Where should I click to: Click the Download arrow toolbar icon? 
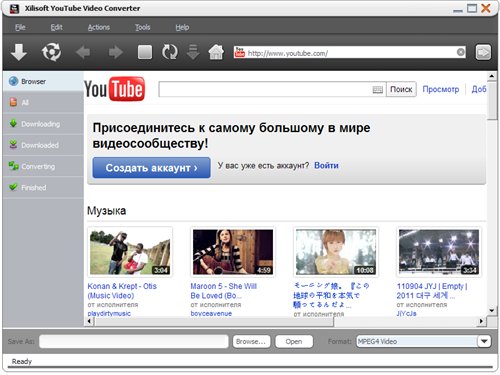tap(19, 52)
